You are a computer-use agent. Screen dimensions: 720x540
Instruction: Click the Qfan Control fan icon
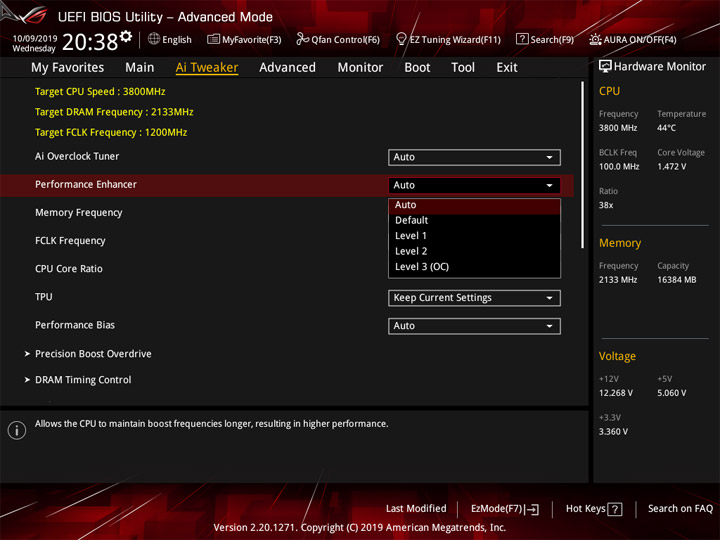pos(302,39)
